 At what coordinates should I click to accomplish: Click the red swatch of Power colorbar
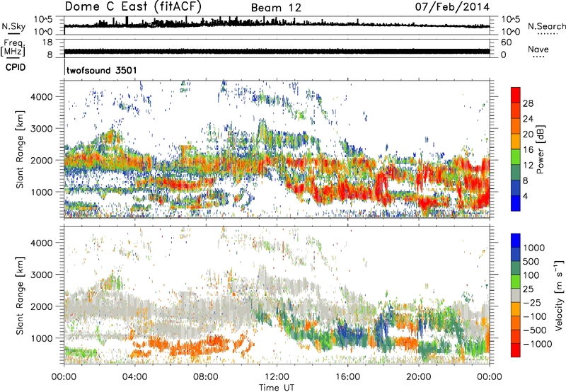point(516,95)
